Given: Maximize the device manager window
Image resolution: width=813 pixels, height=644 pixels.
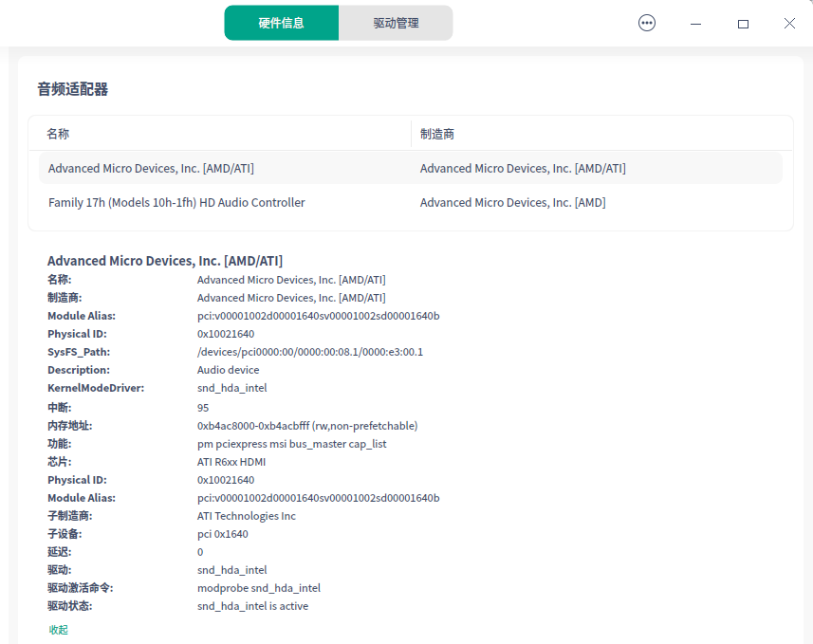Looking at the screenshot, I should pos(743,24).
